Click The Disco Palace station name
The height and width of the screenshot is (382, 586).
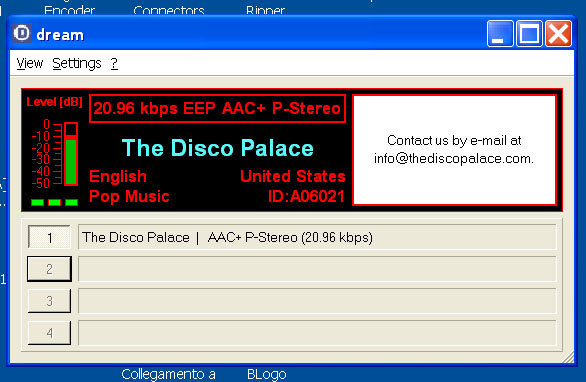218,148
